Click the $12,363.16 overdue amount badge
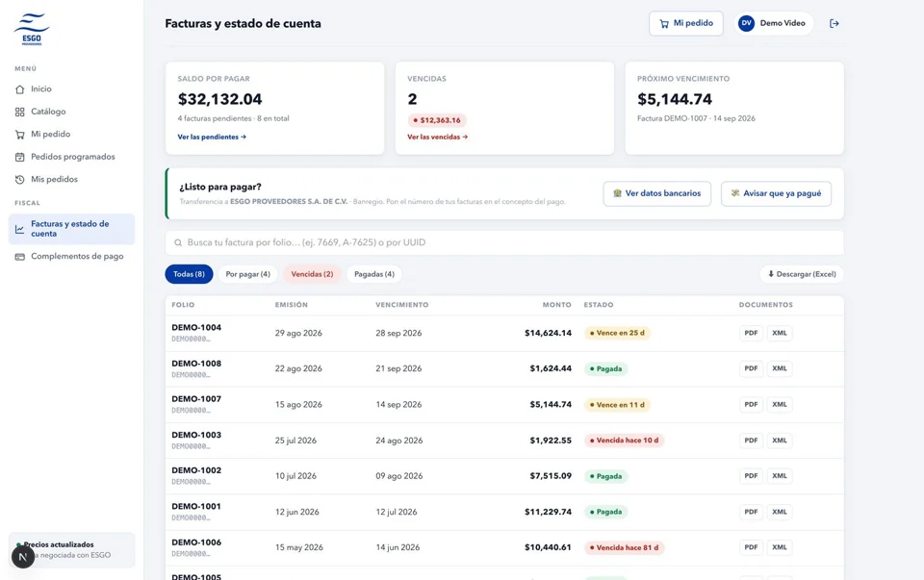 click(437, 120)
